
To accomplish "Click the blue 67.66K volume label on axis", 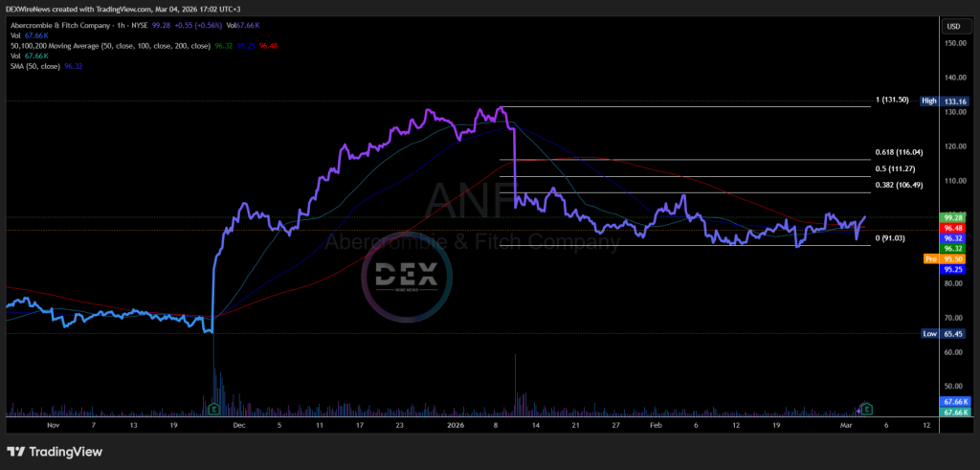I will click(x=954, y=402).
